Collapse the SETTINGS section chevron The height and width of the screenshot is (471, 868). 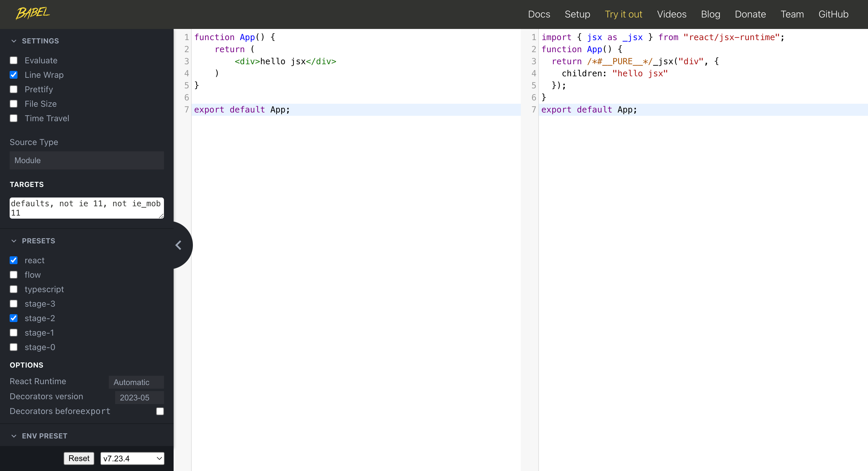click(14, 41)
